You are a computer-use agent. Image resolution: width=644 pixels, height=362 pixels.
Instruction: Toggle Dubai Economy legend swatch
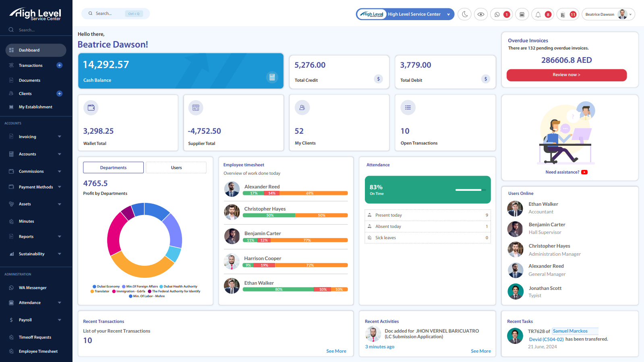coord(94,287)
